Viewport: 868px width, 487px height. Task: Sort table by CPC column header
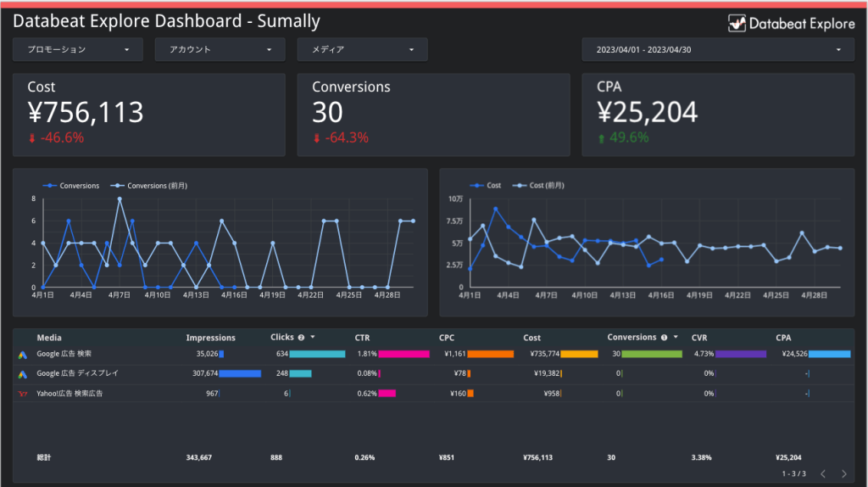(x=447, y=338)
